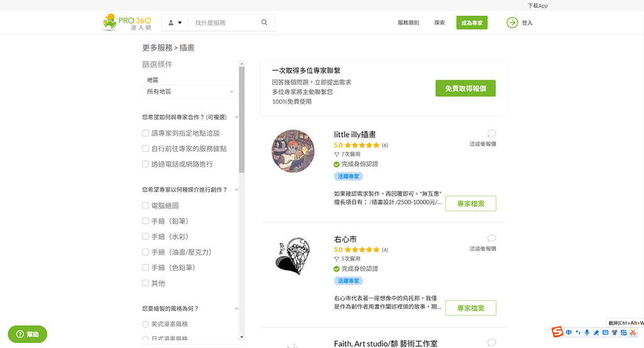644x348 pixels.
Task: Check 請專家到指定地點洽談
Action: click(145, 133)
